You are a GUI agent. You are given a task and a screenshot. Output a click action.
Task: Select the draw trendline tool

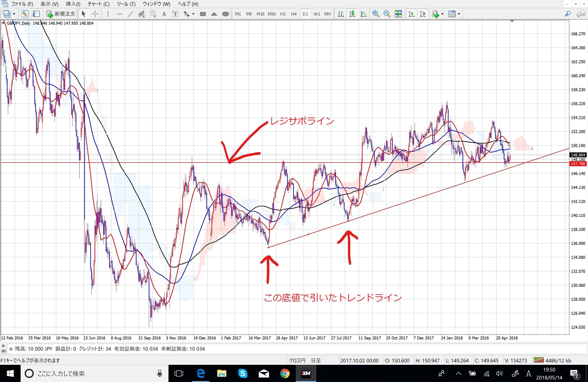[130, 14]
